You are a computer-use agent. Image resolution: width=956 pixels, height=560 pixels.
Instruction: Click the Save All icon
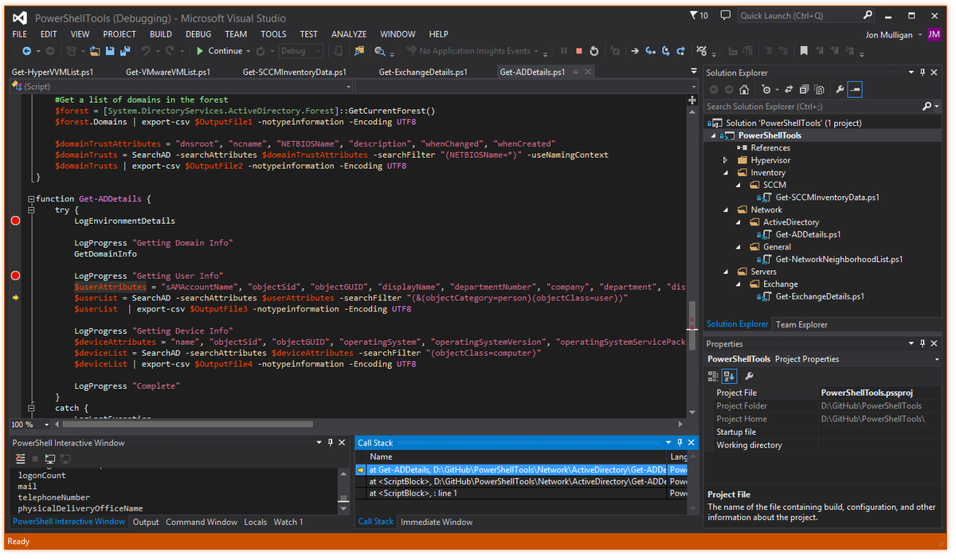pos(124,51)
